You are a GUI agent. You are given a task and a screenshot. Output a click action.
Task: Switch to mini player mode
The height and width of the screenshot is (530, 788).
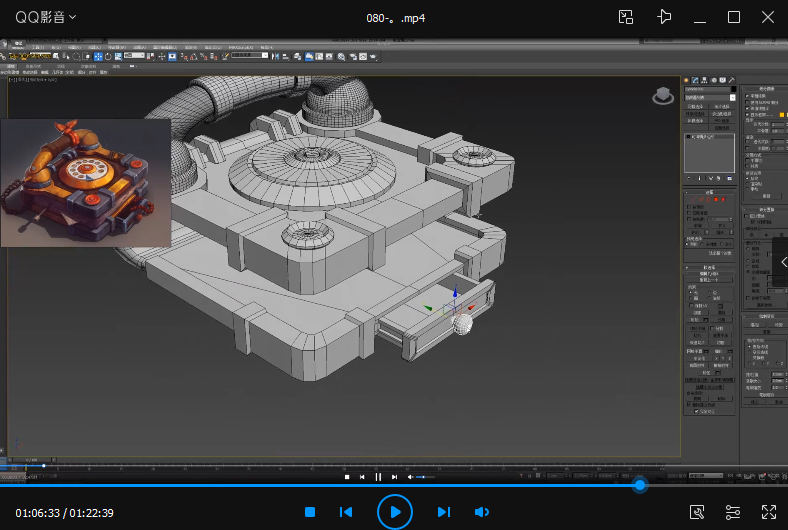point(626,17)
